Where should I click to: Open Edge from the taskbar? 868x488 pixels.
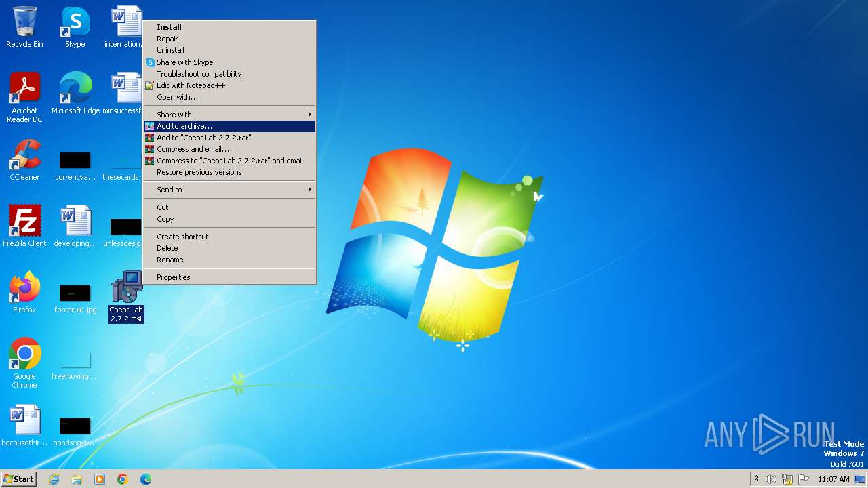146,479
